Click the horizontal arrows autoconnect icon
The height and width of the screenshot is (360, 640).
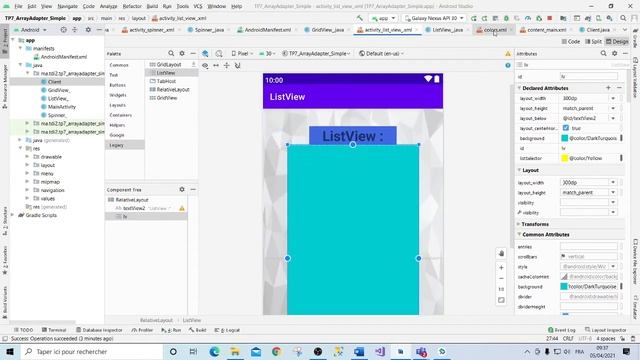pos(216,65)
